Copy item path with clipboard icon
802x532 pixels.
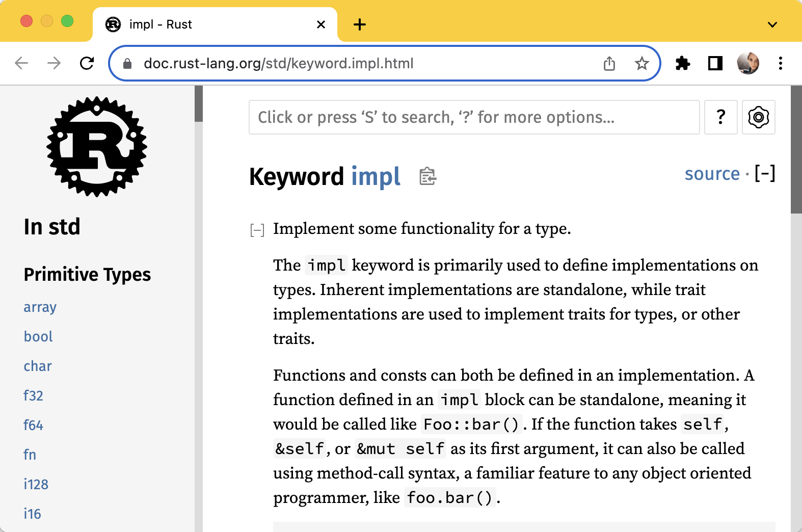point(427,176)
